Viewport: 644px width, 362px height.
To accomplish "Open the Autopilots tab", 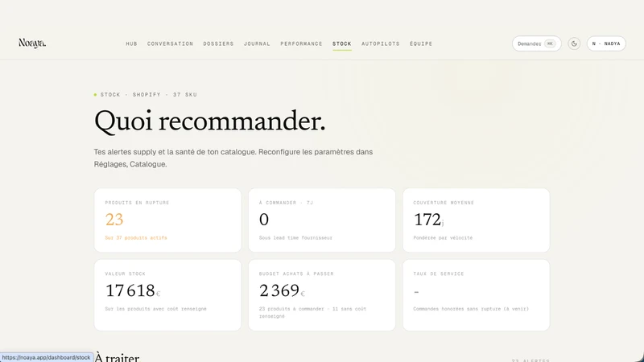I will 380,43.
